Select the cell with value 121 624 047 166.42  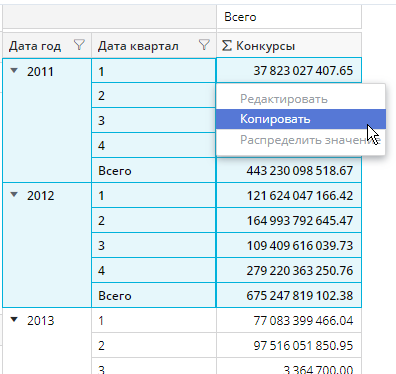(x=289, y=195)
